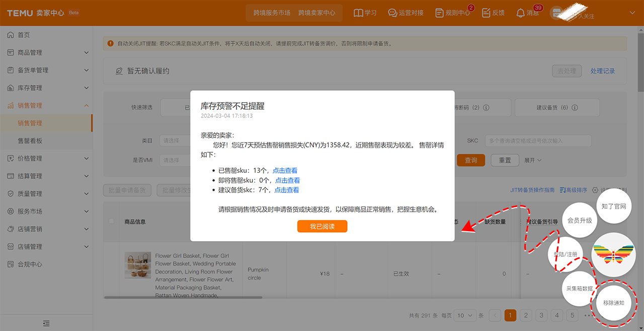Open 运营对接 chat icon
The width and height of the screenshot is (644, 331).
(392, 13)
